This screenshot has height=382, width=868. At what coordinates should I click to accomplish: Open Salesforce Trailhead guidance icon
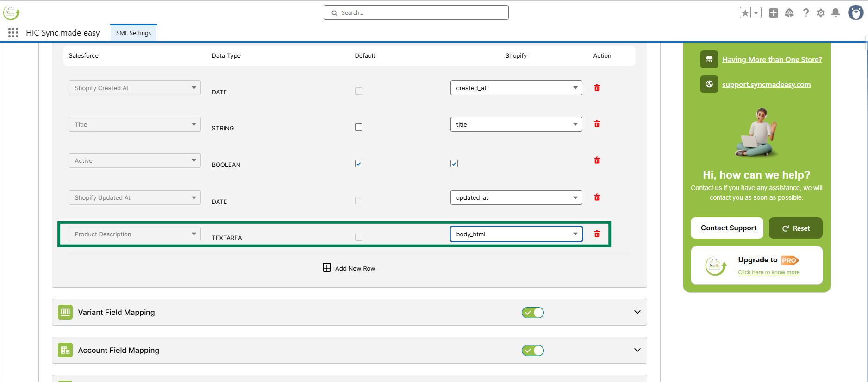789,13
